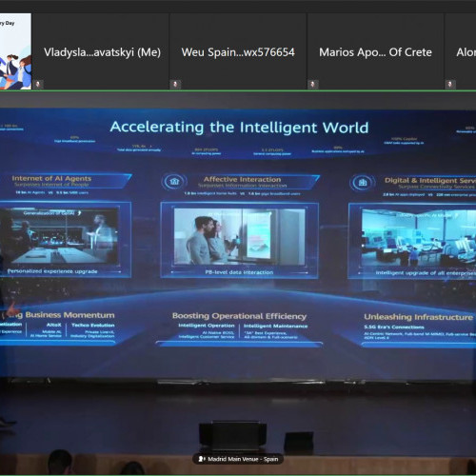The image size is (476, 476).
Task: Click the 'Internet of AI Agents' heading
Action: pos(51,178)
